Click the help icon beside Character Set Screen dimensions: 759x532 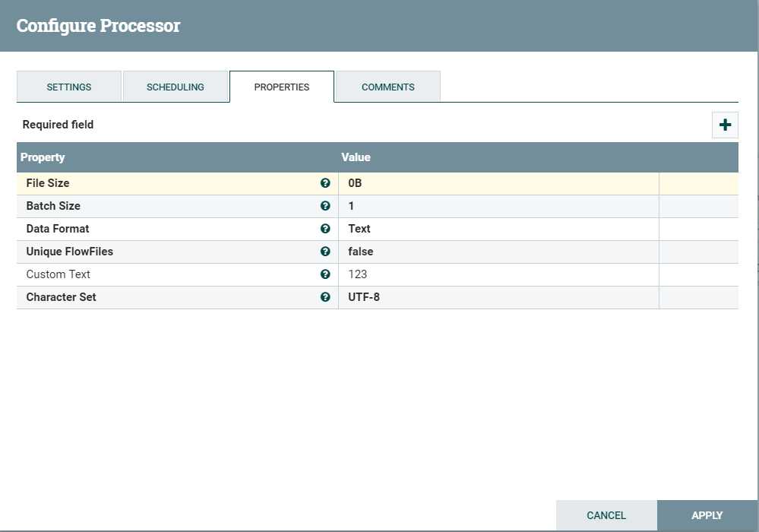click(x=325, y=297)
